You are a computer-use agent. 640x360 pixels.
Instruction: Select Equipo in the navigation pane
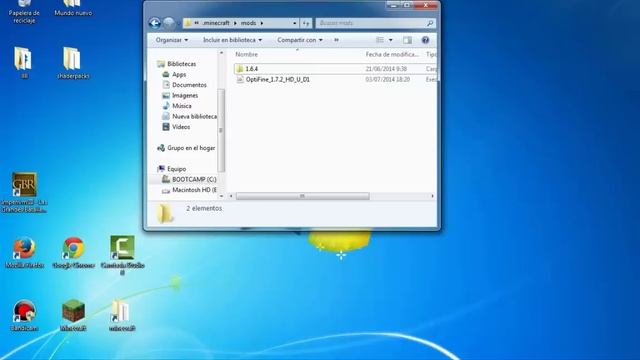[x=176, y=169]
